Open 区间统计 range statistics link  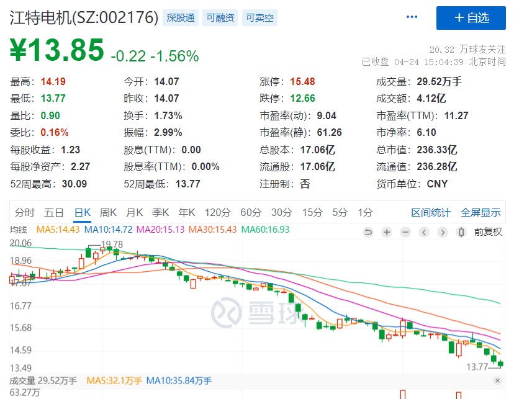(431, 213)
